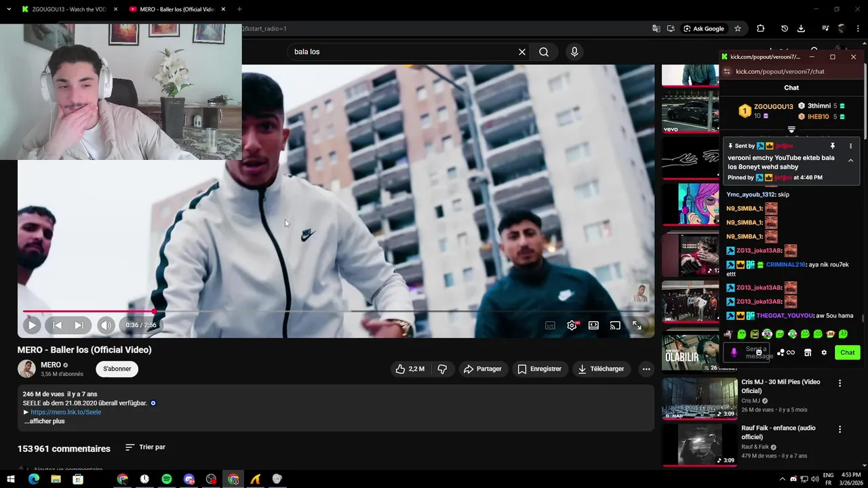Open taskbar clock 4:53 PM
The height and width of the screenshot is (488, 868).
click(851, 479)
